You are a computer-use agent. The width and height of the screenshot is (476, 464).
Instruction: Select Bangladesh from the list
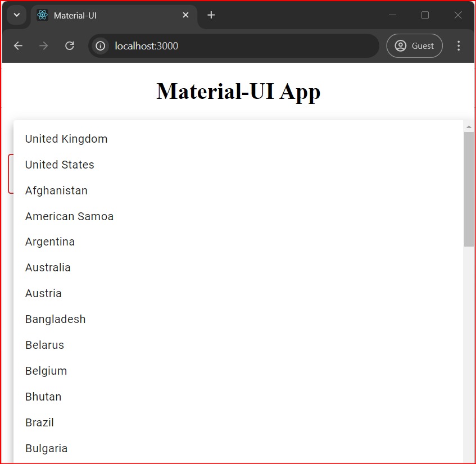pyautogui.click(x=55, y=319)
